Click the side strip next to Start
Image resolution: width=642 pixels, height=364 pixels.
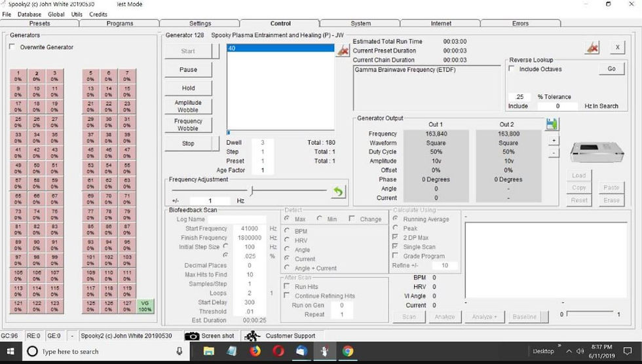(216, 51)
